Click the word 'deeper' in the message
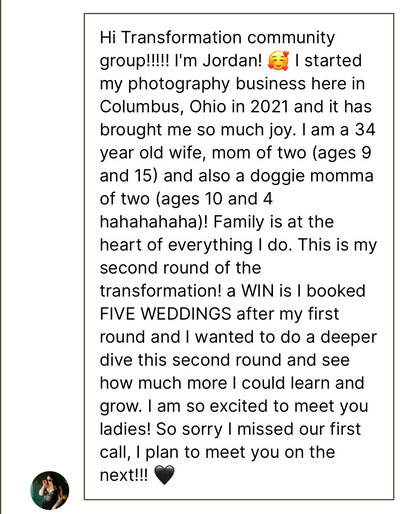Viewport: 400px width, 514px height. [348, 338]
